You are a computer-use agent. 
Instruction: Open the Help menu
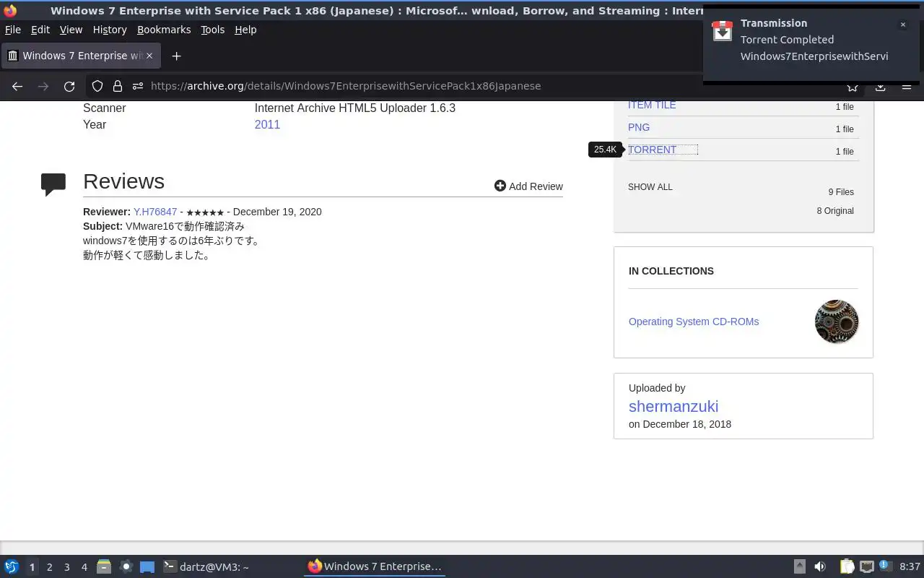[245, 30]
